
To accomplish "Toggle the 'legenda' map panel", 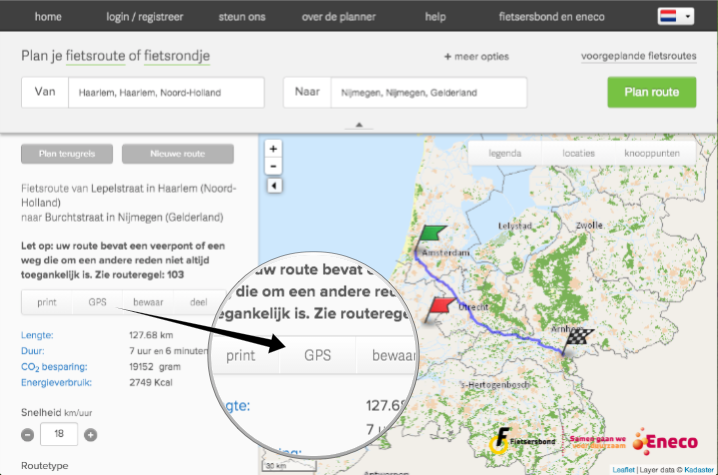I will [x=505, y=153].
